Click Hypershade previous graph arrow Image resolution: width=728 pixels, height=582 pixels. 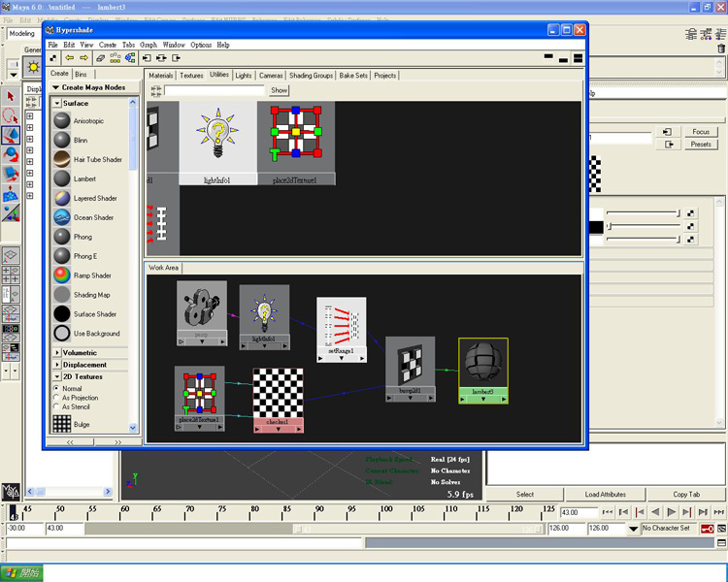(x=69, y=58)
